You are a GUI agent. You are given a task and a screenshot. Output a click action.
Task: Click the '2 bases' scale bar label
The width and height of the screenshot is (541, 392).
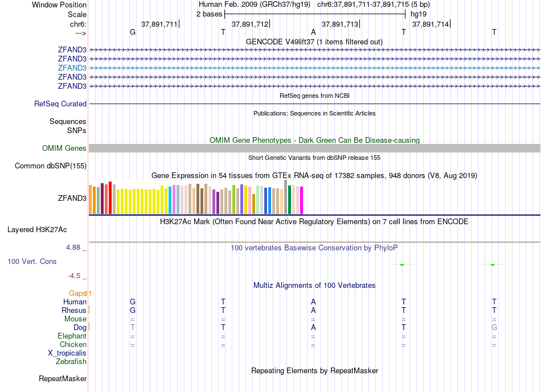tap(210, 14)
